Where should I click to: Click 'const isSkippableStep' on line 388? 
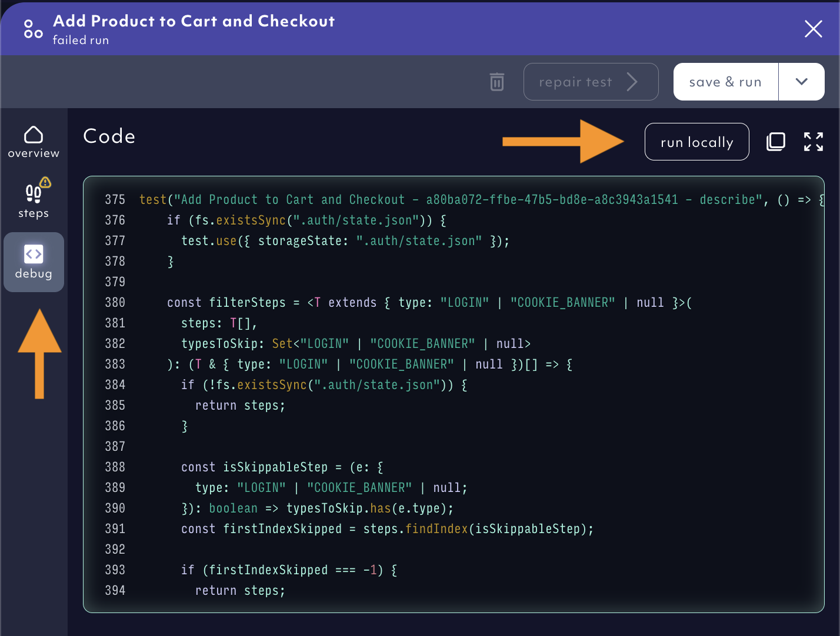(254, 467)
